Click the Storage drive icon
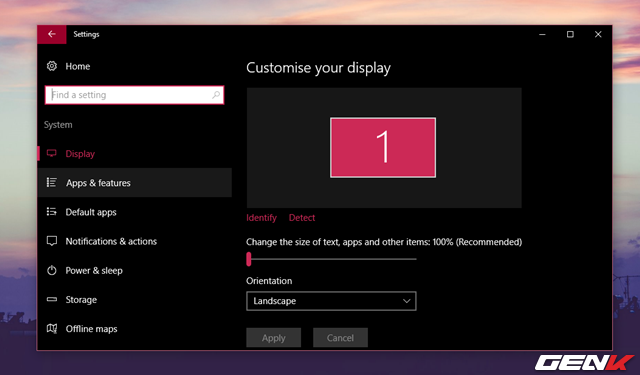The height and width of the screenshot is (375, 640). pos(52,300)
